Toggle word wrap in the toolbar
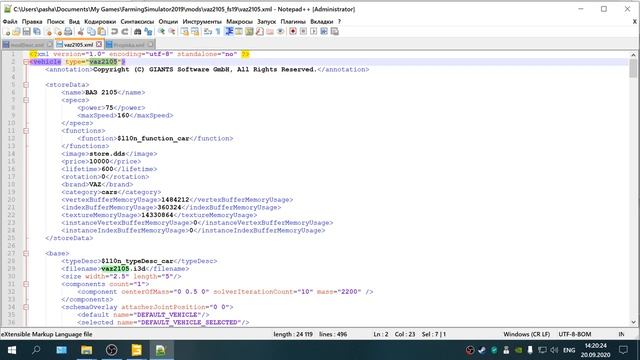 [208, 31]
